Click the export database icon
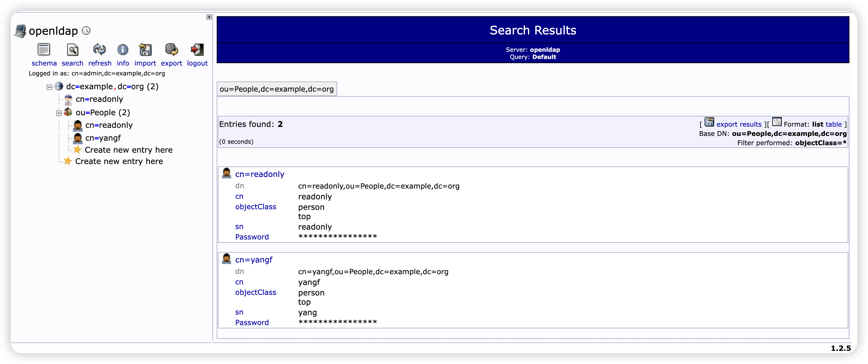868x364 pixels. (171, 50)
